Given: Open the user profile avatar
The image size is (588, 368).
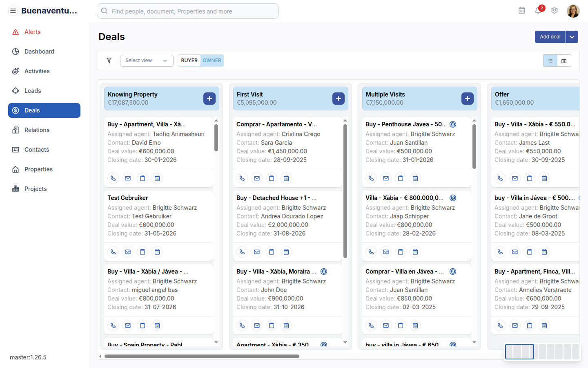Looking at the screenshot, I should click(573, 11).
